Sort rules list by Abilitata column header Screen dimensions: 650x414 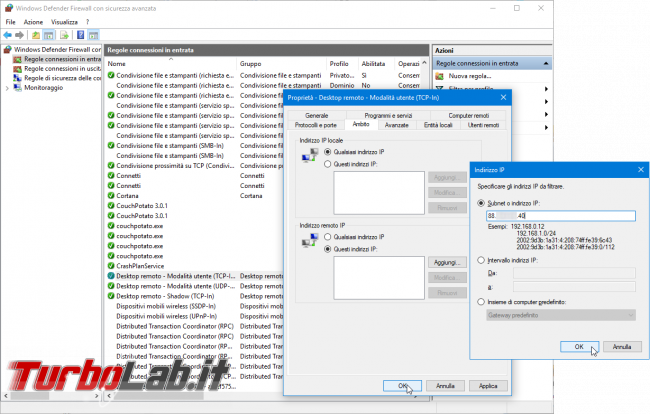(376, 64)
